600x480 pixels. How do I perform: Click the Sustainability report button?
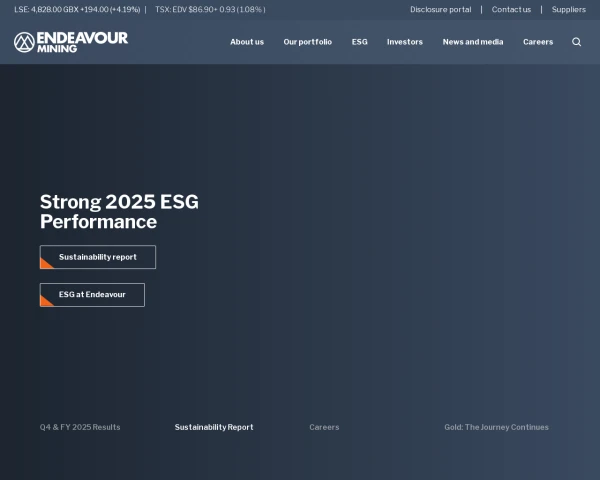pyautogui.click(x=98, y=257)
